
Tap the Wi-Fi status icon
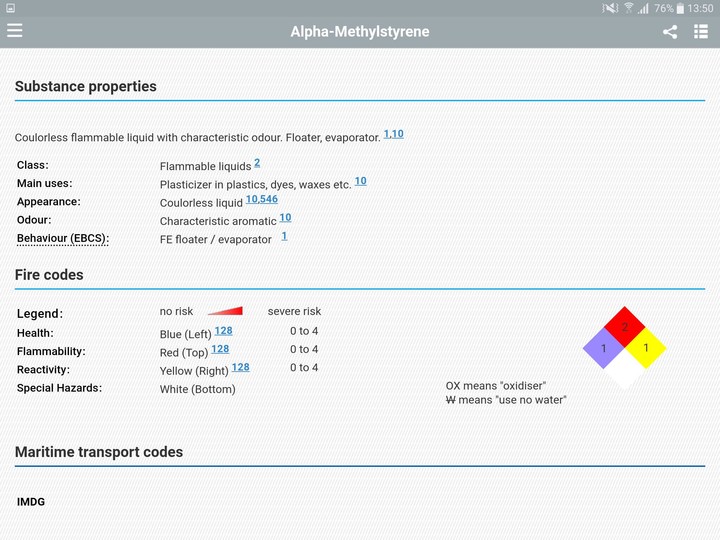[x=628, y=8]
